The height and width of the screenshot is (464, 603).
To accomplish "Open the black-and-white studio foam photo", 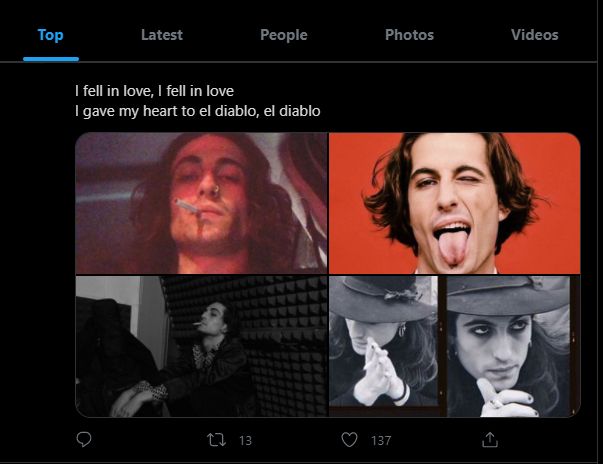I will coord(201,346).
